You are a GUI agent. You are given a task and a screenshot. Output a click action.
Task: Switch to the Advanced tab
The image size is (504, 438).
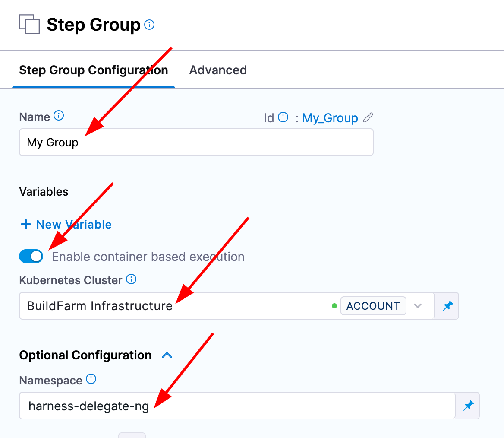coord(218,70)
